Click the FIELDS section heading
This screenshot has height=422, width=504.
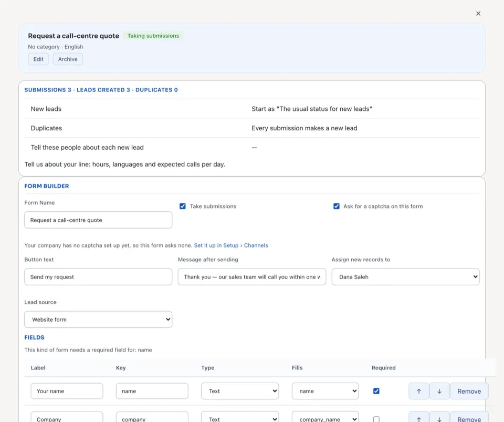click(x=35, y=337)
